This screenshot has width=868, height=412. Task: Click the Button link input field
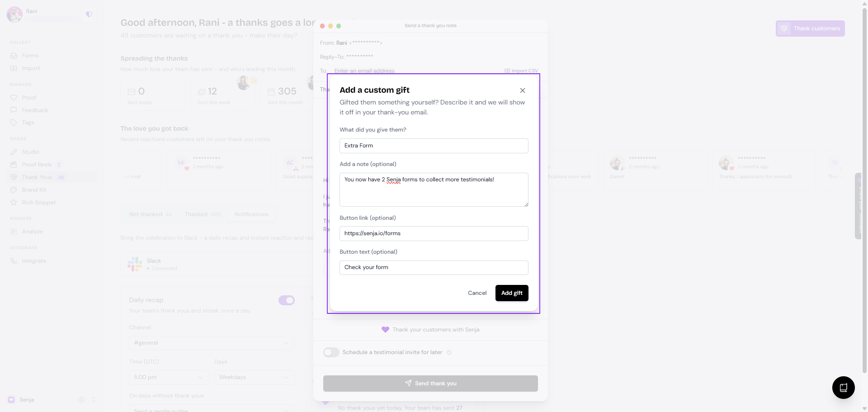coord(434,233)
